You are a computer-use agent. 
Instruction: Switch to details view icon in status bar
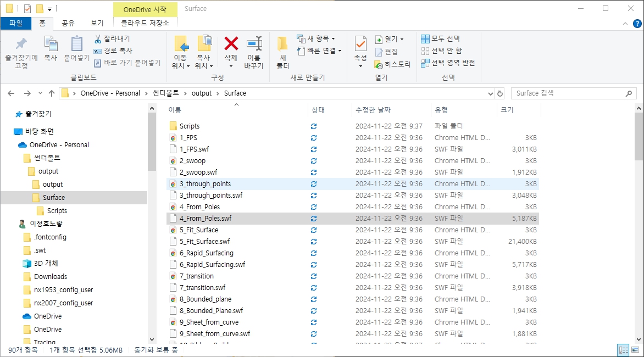click(x=624, y=350)
